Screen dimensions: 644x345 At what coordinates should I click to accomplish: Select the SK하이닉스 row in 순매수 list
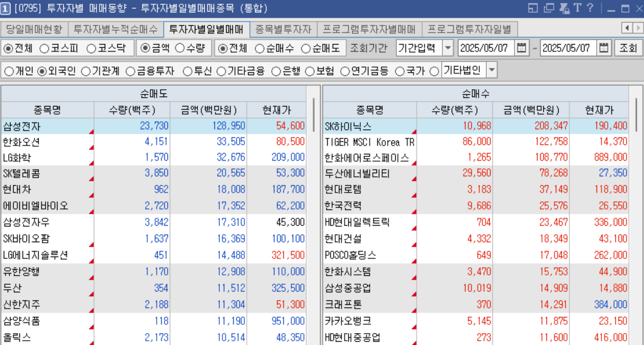pyautogui.click(x=476, y=126)
